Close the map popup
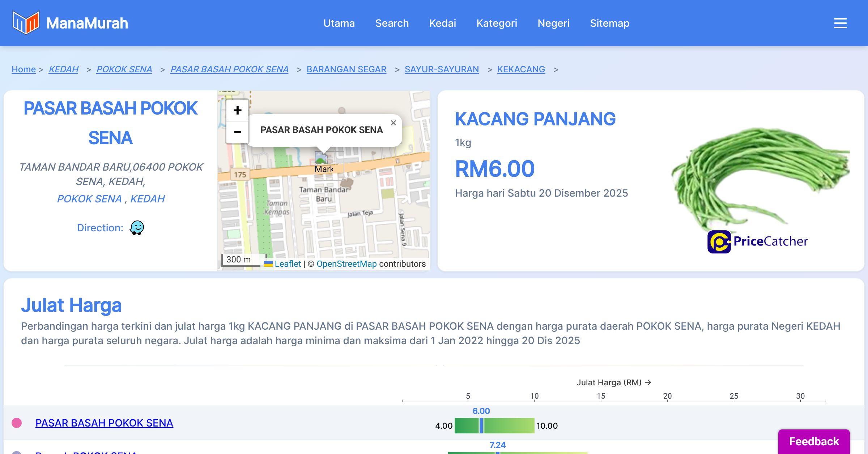The height and width of the screenshot is (454, 868). pos(393,123)
